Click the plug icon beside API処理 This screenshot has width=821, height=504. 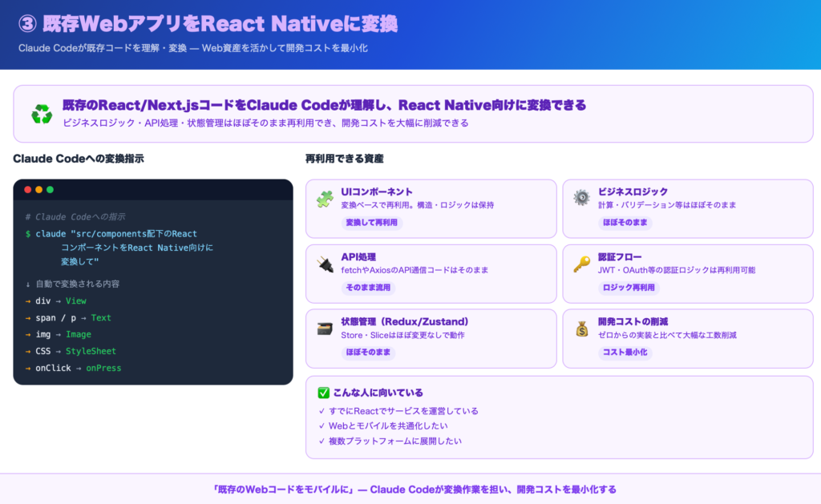click(325, 264)
